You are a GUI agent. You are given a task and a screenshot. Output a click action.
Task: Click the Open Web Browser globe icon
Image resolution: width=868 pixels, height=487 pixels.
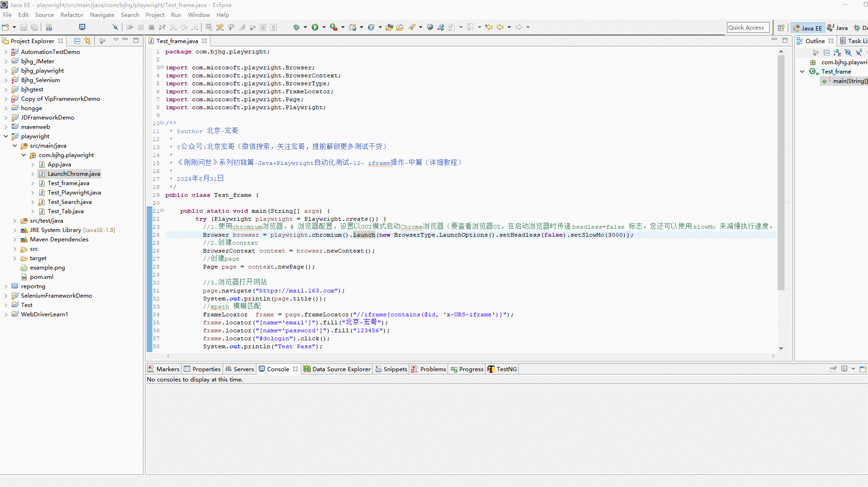click(430, 27)
